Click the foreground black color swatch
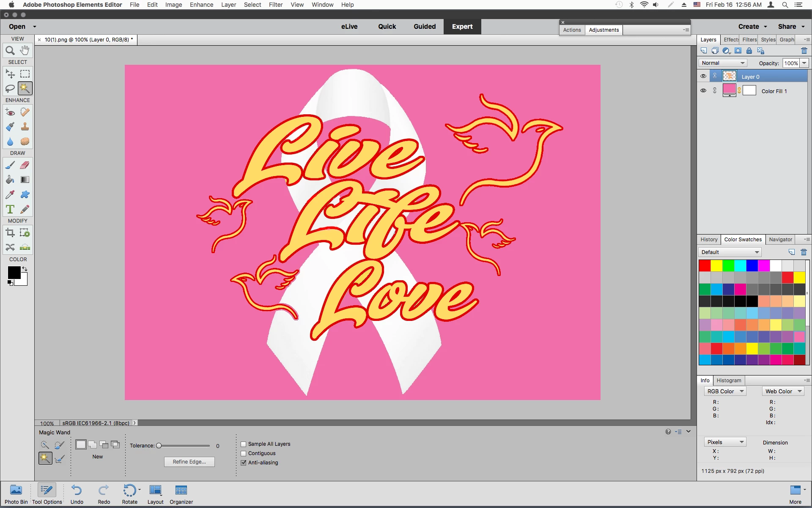Viewport: 812px width, 508px height. 14,273
